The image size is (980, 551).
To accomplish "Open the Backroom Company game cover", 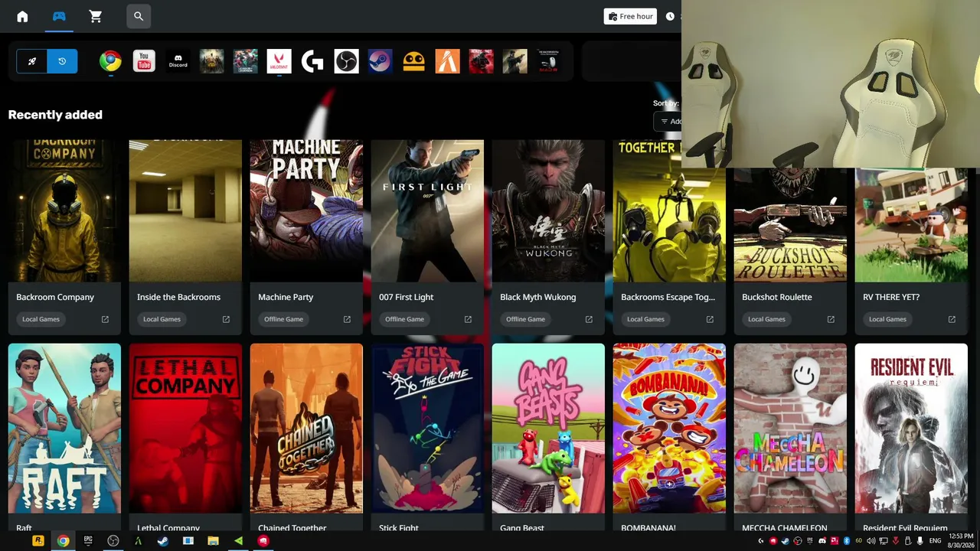I will [64, 211].
